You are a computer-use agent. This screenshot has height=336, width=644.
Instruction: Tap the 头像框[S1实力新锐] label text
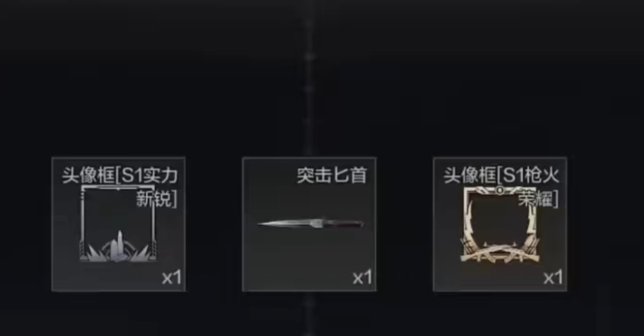coord(120,188)
